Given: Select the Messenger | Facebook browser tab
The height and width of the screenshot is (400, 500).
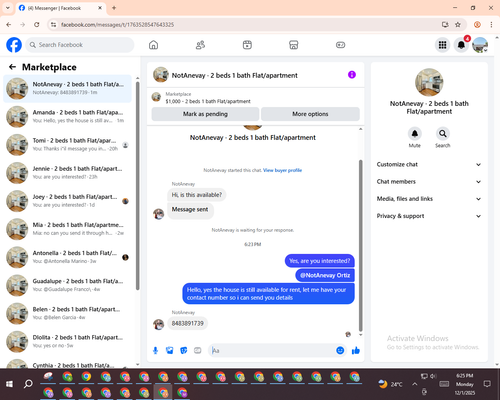Looking at the screenshot, I should 61,8.
